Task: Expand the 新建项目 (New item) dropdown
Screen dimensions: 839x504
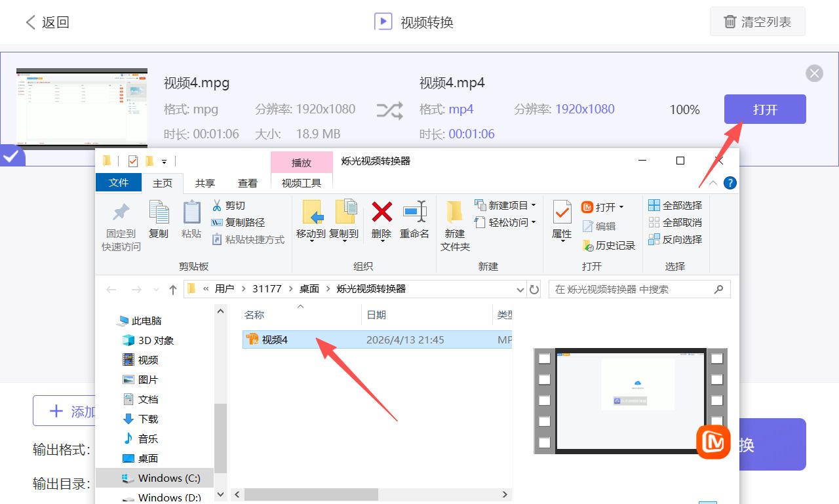Action: point(534,205)
